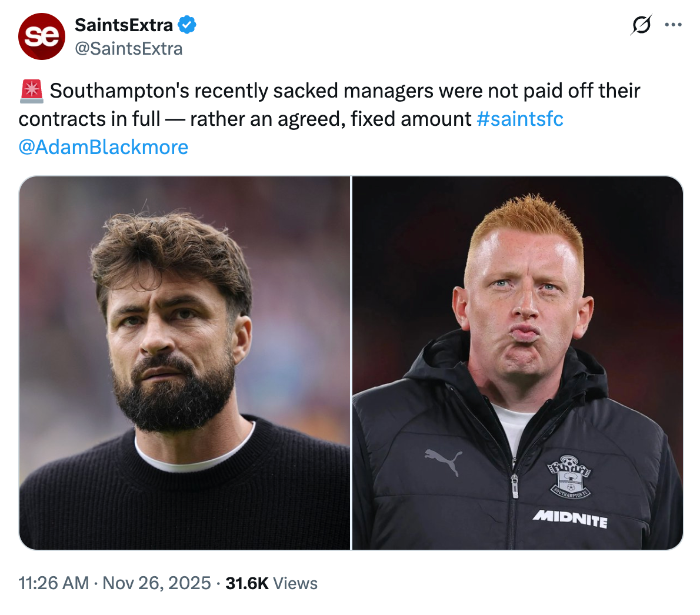View the 31.6K Views count
700x615 pixels.
click(271, 583)
